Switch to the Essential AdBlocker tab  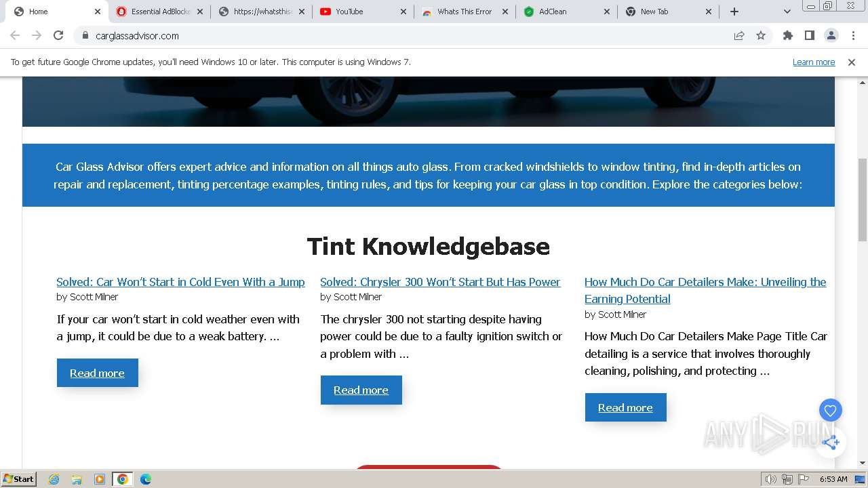point(159,12)
